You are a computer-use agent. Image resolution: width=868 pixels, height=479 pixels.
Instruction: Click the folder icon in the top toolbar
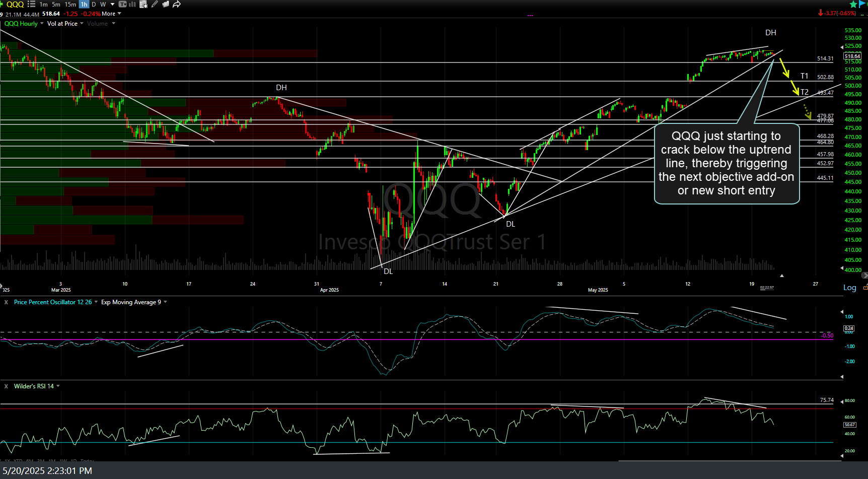point(166,4)
